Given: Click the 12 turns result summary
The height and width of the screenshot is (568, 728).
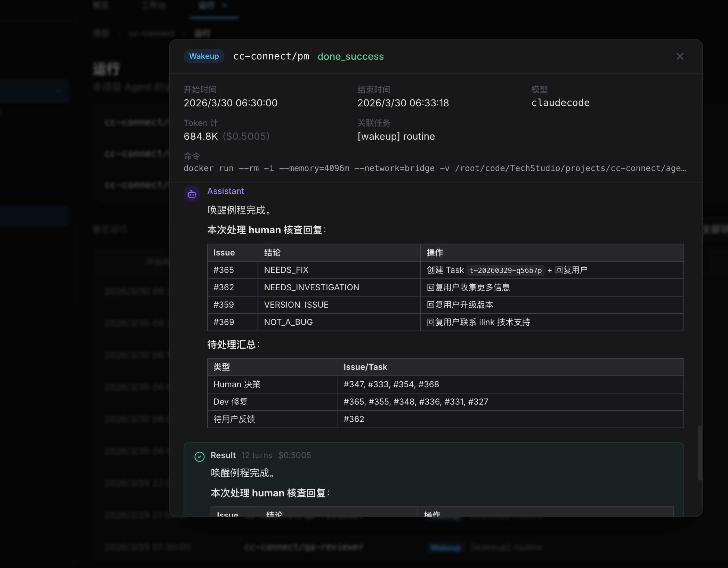Looking at the screenshot, I should tap(257, 455).
